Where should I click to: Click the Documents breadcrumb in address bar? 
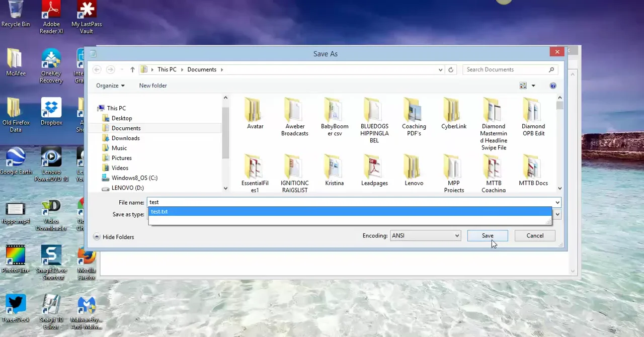pos(202,69)
